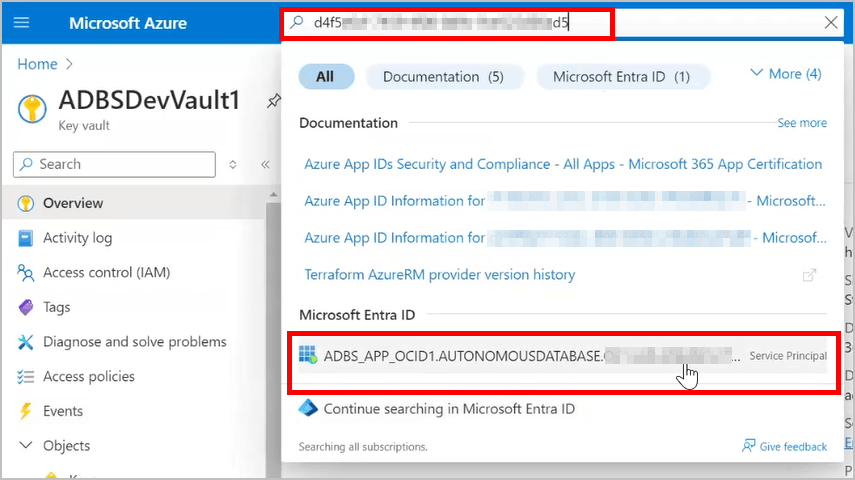855x480 pixels.
Task: Select the All filter tab
Action: click(325, 77)
